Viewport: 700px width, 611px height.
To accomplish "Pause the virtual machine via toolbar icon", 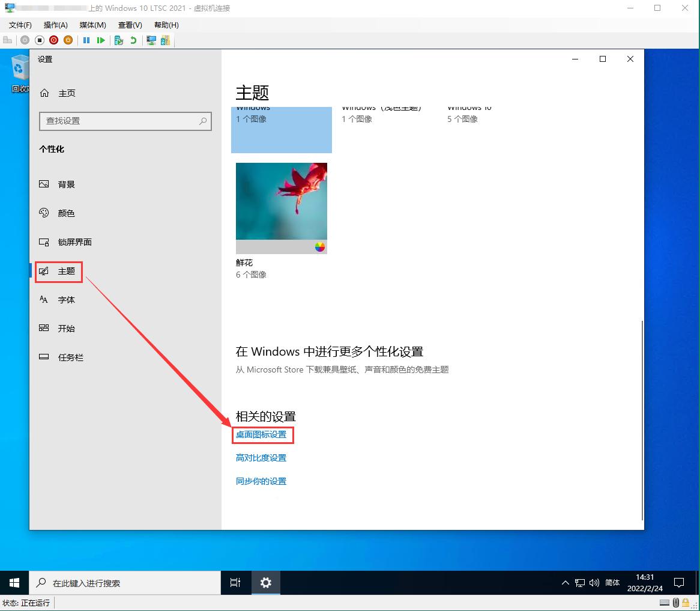I will [87, 40].
